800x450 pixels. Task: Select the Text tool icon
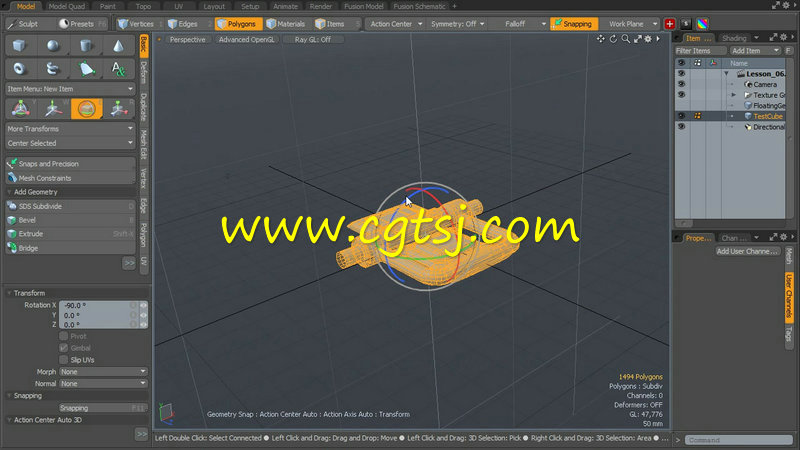pyautogui.click(x=118, y=68)
